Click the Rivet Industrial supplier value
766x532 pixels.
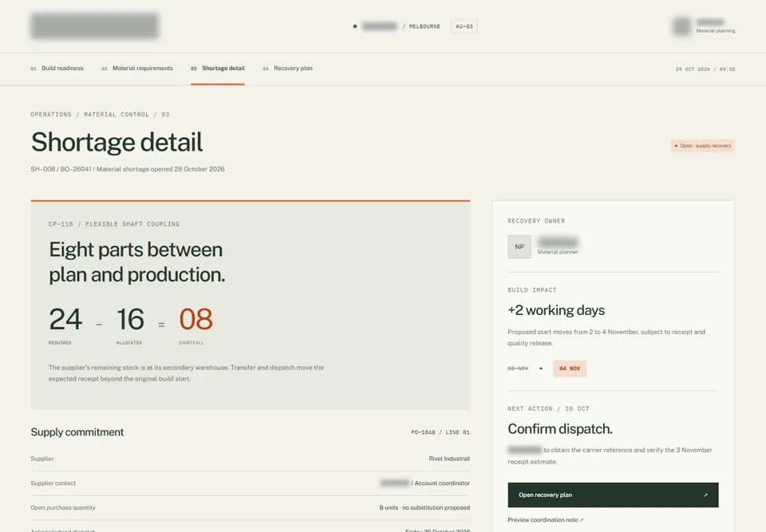(x=449, y=459)
